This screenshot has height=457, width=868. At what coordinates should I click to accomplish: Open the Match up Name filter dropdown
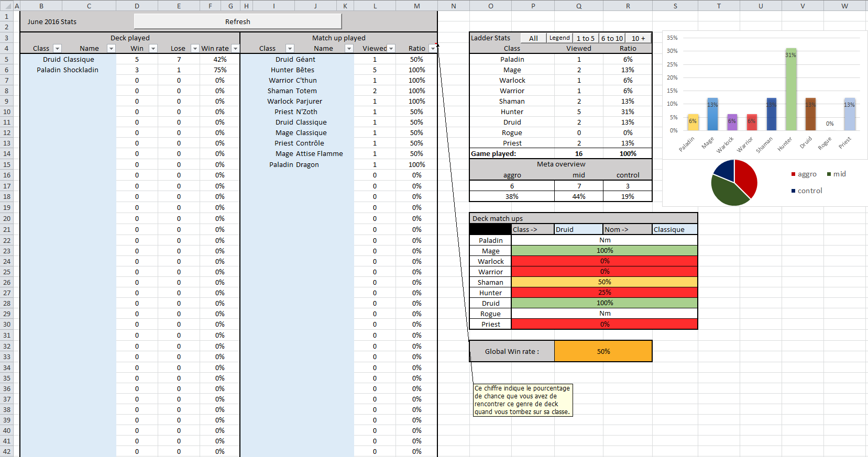[349, 49]
